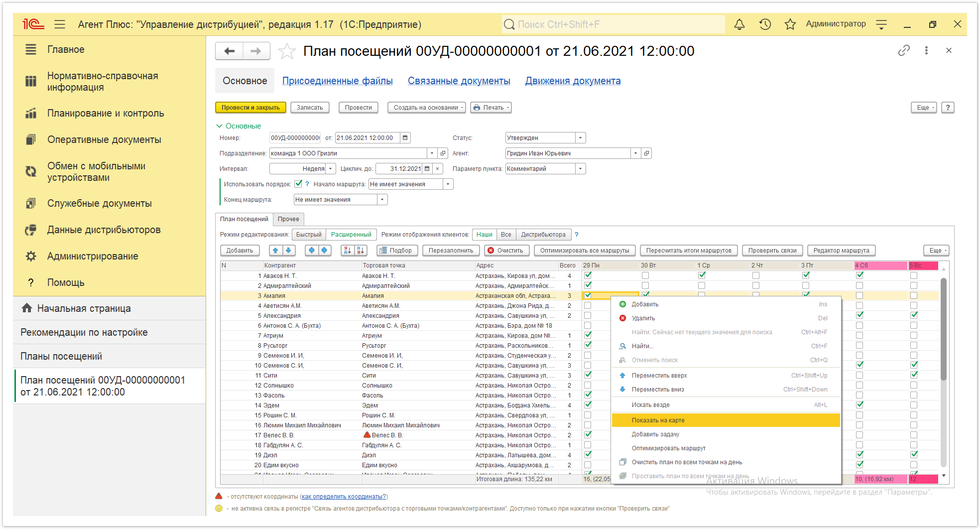Uncheck 1 Ср for Аваков Н. Т.
Screen dimensions: 980x529
point(702,275)
